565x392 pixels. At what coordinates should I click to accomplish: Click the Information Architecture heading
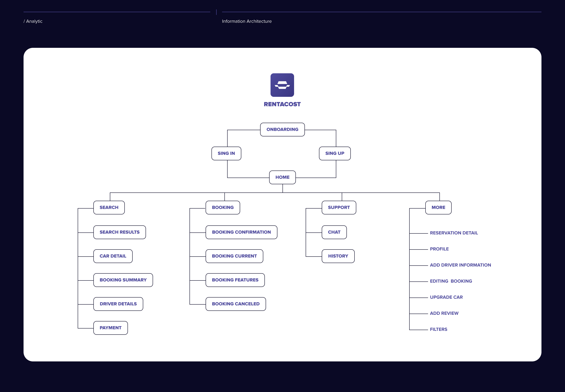pos(247,21)
